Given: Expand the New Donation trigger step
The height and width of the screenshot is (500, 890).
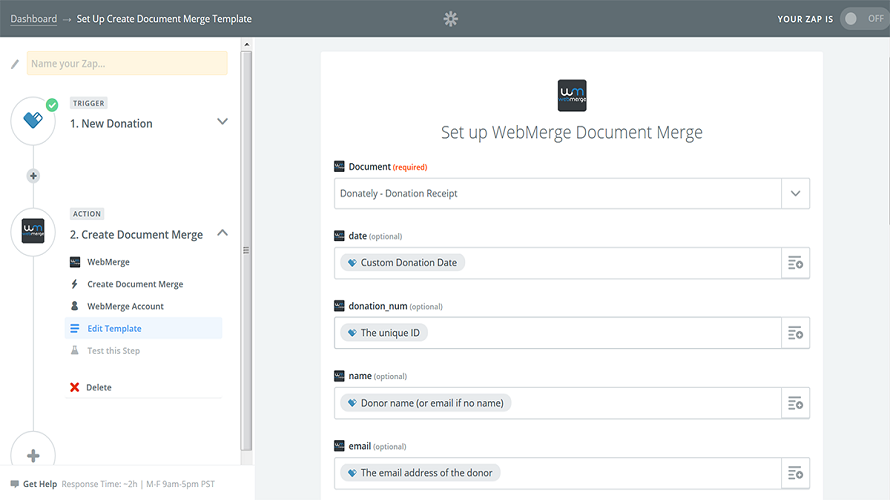Looking at the screenshot, I should pos(222,121).
